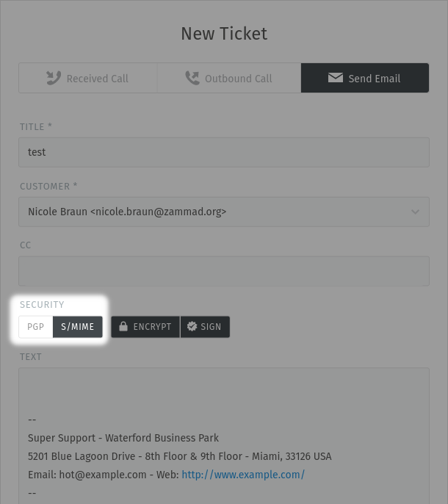Focus the Title field containing "test"

pos(223,152)
